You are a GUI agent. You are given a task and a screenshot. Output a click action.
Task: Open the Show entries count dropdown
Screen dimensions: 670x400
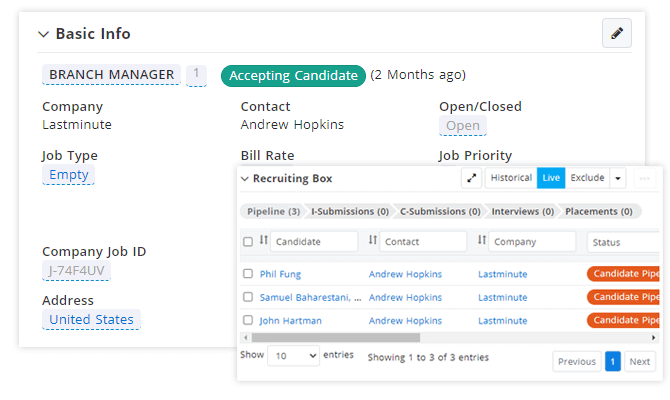293,356
